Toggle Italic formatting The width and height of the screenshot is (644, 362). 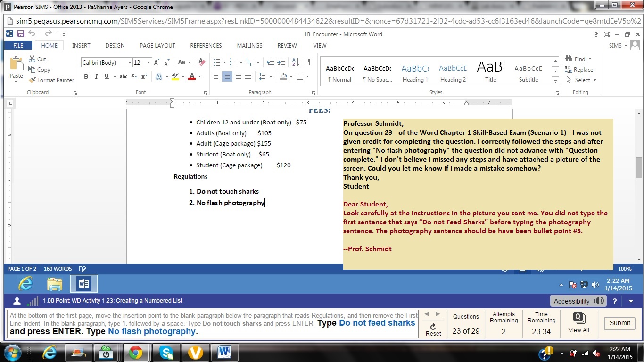[x=96, y=76]
